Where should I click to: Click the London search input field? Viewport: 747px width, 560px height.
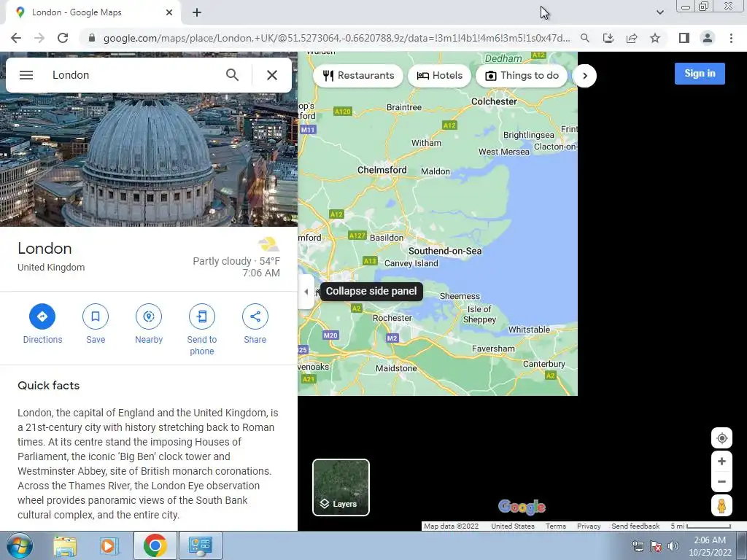[133, 75]
